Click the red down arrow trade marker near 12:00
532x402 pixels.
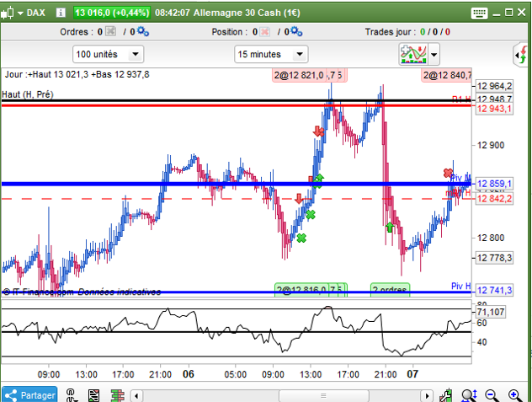click(299, 198)
